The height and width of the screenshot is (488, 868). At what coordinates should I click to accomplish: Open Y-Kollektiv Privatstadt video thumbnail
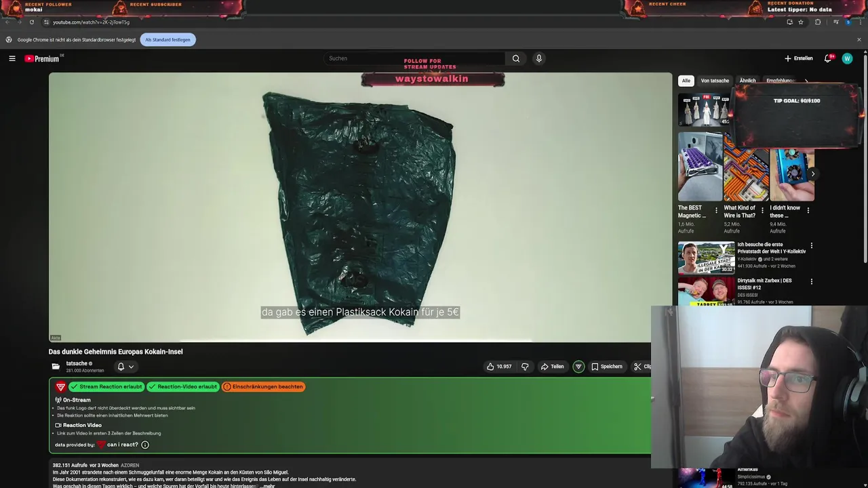706,257
